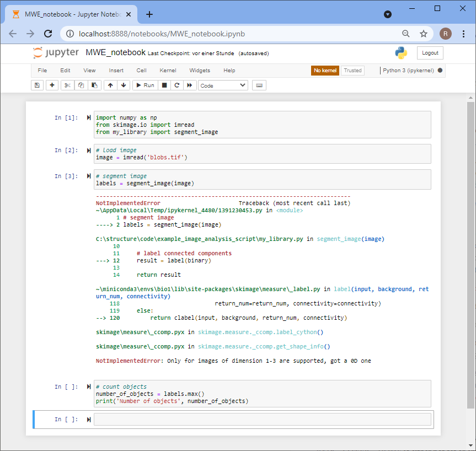This screenshot has height=451, width=476.
Task: Click into the empty last code cell
Action: tap(263, 420)
